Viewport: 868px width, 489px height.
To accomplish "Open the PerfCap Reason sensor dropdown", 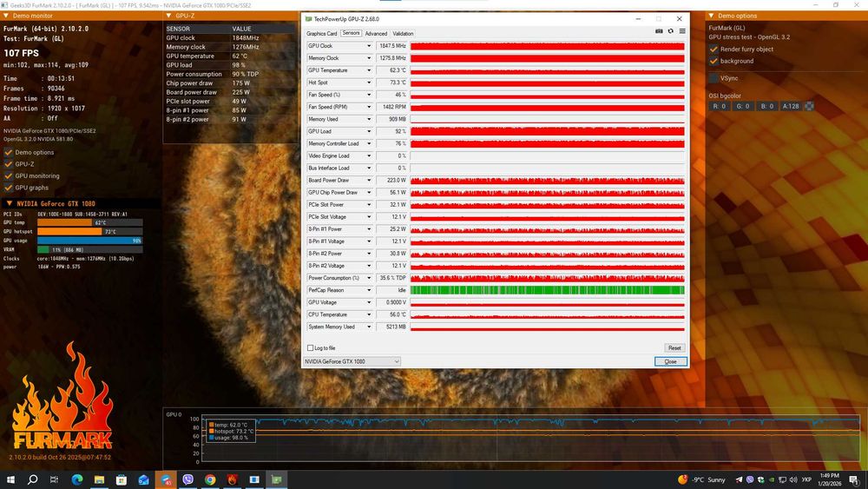I will [x=369, y=290].
